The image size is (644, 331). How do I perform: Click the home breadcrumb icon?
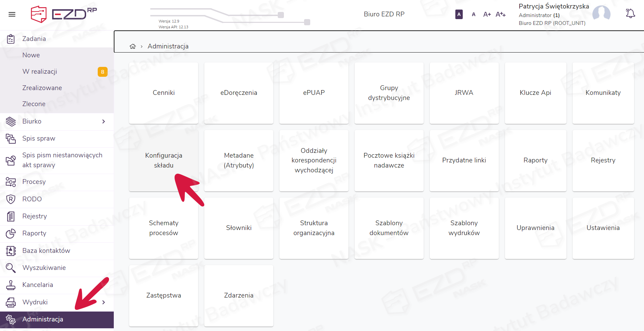pyautogui.click(x=133, y=46)
